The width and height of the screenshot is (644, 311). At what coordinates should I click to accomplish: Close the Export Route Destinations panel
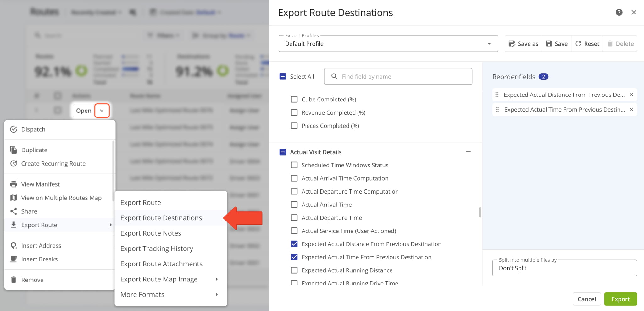(x=634, y=12)
